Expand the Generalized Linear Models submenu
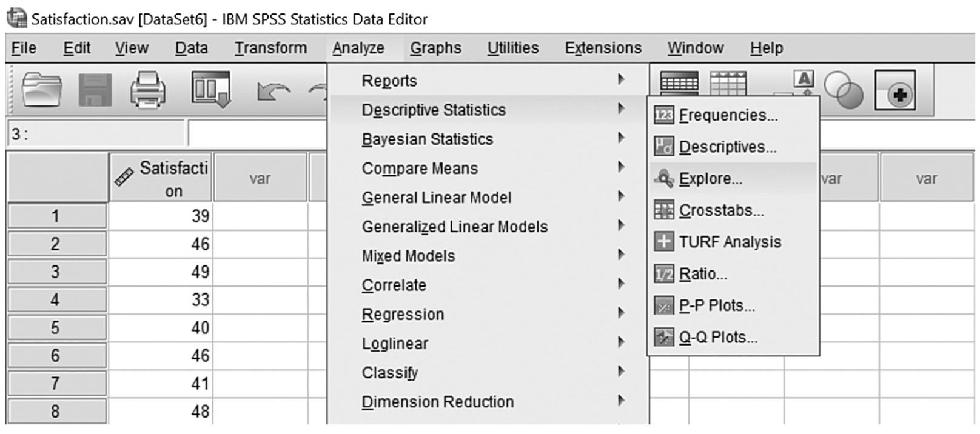Viewport: 980px width, 434px height. tap(488, 226)
